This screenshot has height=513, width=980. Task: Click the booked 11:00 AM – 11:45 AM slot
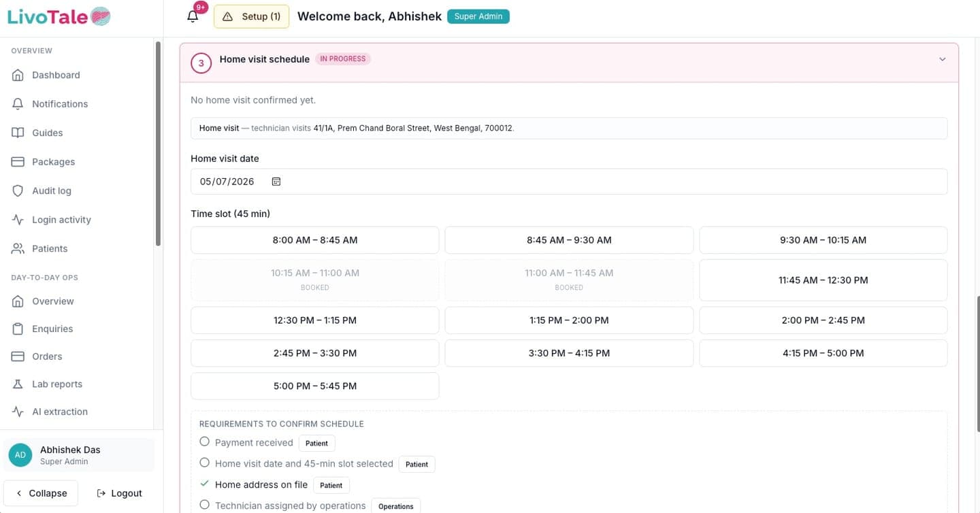click(569, 280)
